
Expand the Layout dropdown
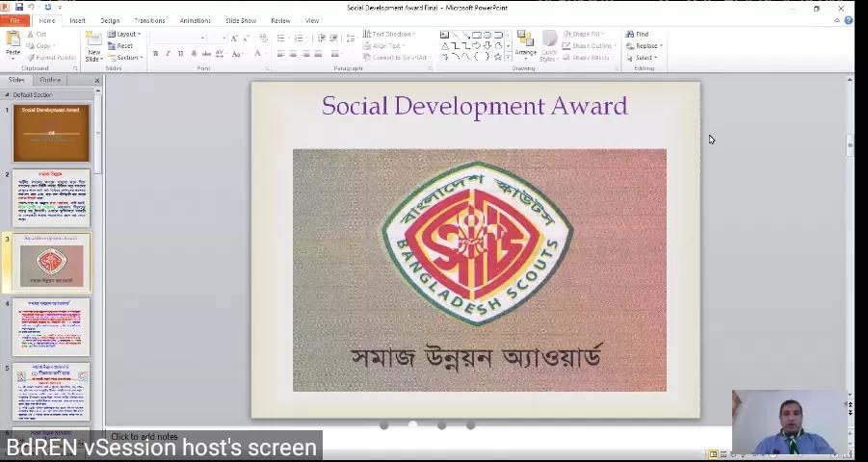(x=125, y=34)
